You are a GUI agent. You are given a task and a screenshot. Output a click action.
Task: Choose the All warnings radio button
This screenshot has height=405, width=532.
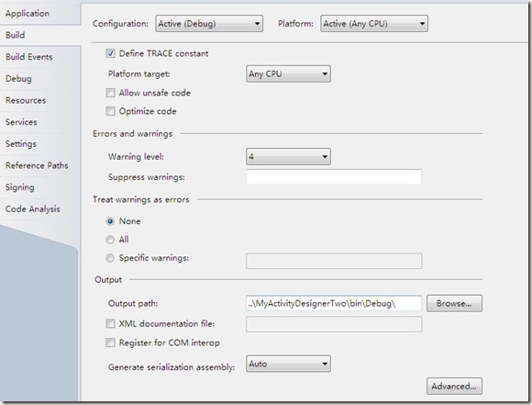click(110, 240)
